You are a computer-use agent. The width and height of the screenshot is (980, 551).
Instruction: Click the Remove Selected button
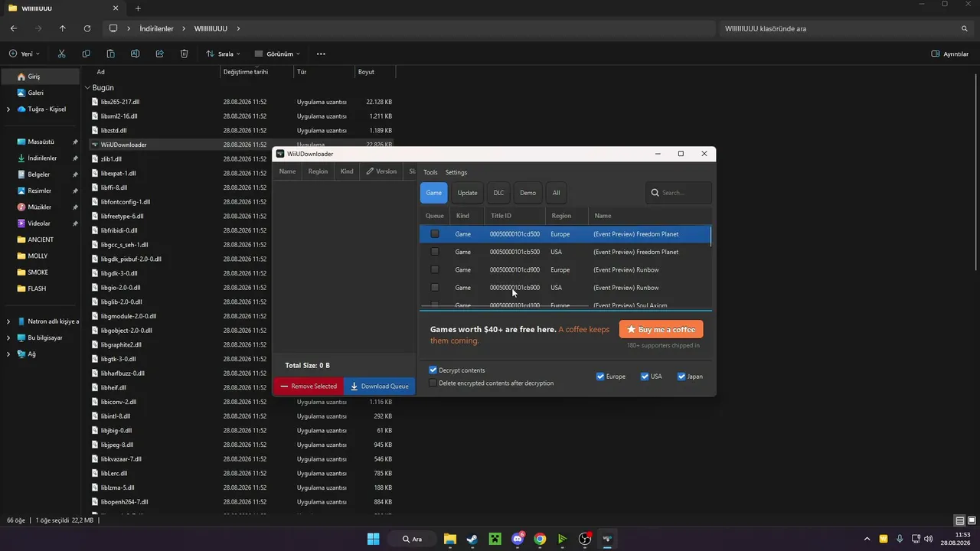[x=309, y=386]
